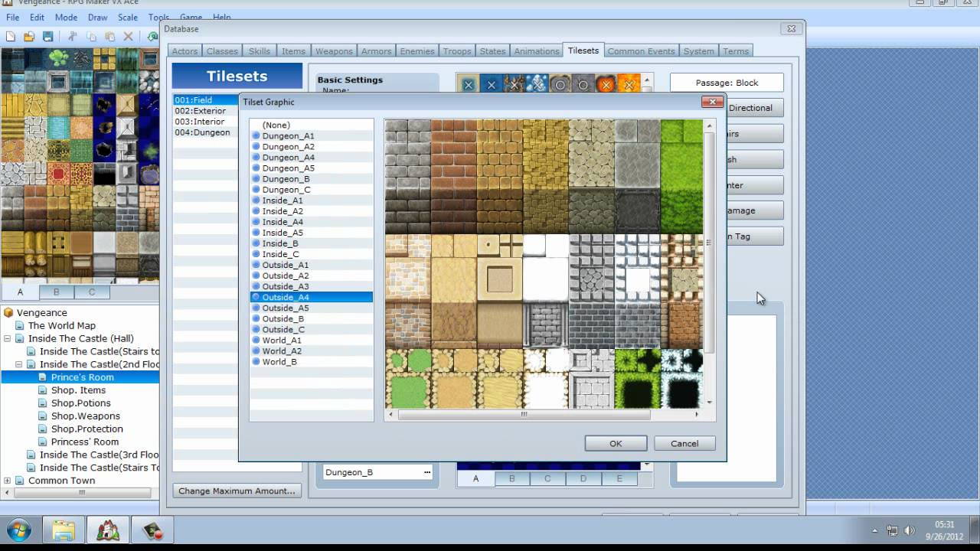Switch to the Enemies database tab

tap(417, 51)
